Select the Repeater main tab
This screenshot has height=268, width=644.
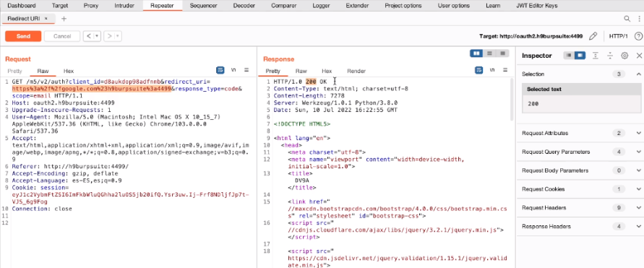pos(162,6)
